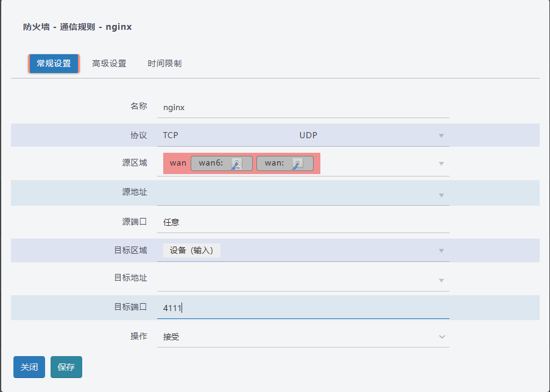Click the 源端口 label

click(135, 222)
